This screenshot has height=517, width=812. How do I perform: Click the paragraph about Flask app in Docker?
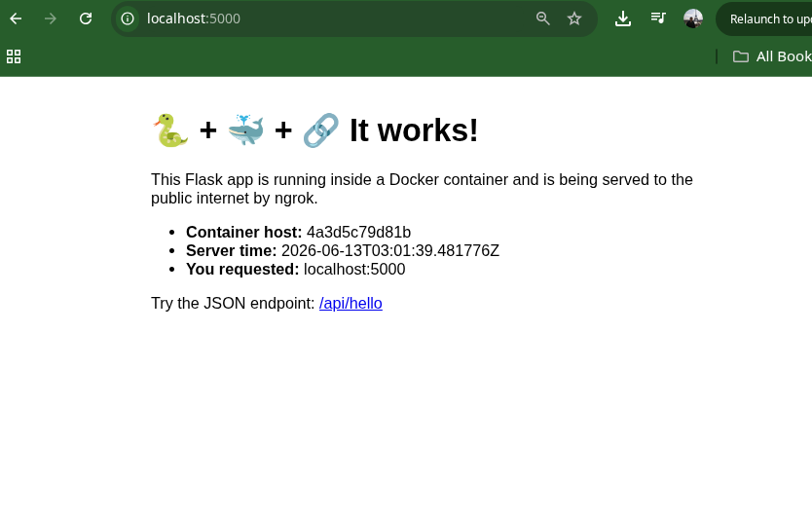point(422,189)
